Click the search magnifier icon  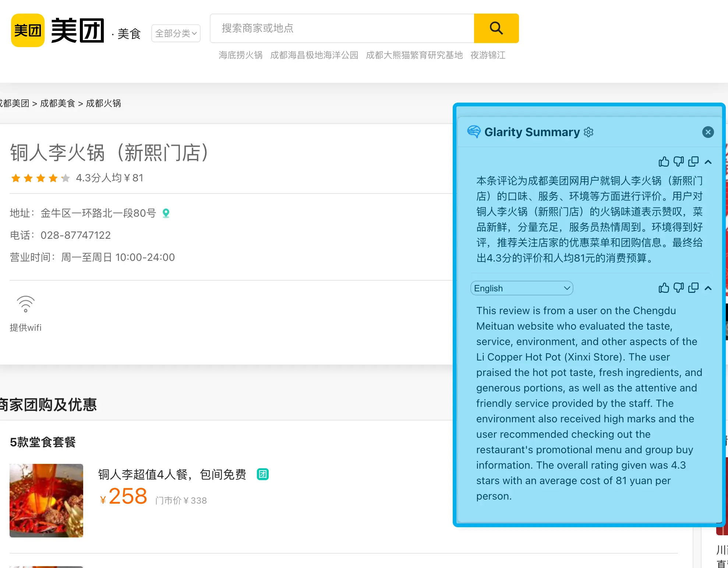496,28
